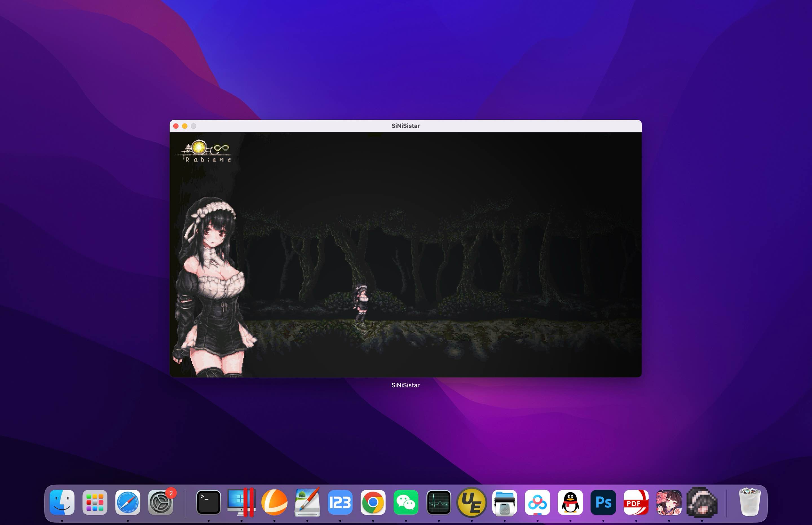Open WeChat from the dock

[x=406, y=502]
